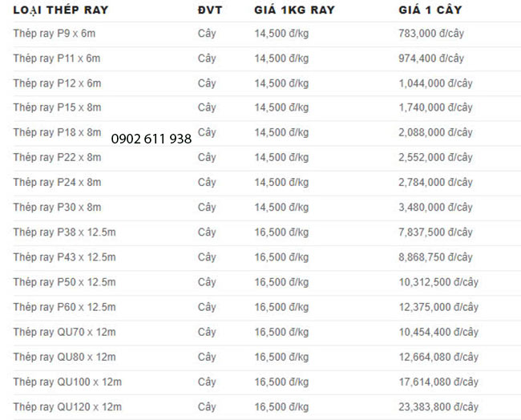Image resolution: width=521 pixels, height=420 pixels.
Task: Select Thép ray QU70 x 12m
Action: click(x=64, y=332)
